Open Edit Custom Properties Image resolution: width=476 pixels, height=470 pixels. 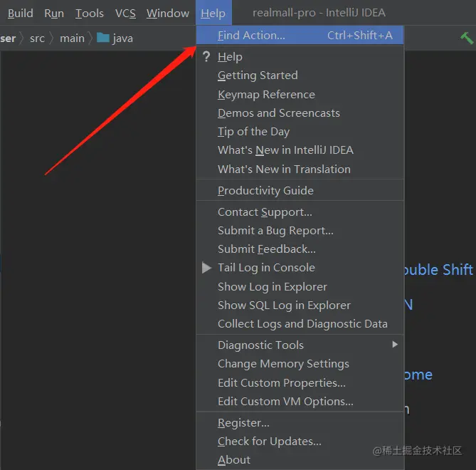[300, 383]
